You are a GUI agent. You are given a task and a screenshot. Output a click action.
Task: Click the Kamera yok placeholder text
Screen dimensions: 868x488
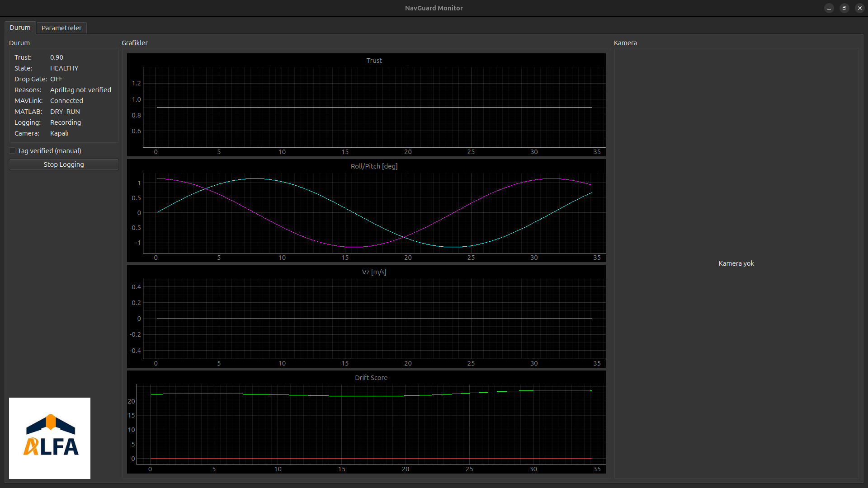tap(736, 263)
